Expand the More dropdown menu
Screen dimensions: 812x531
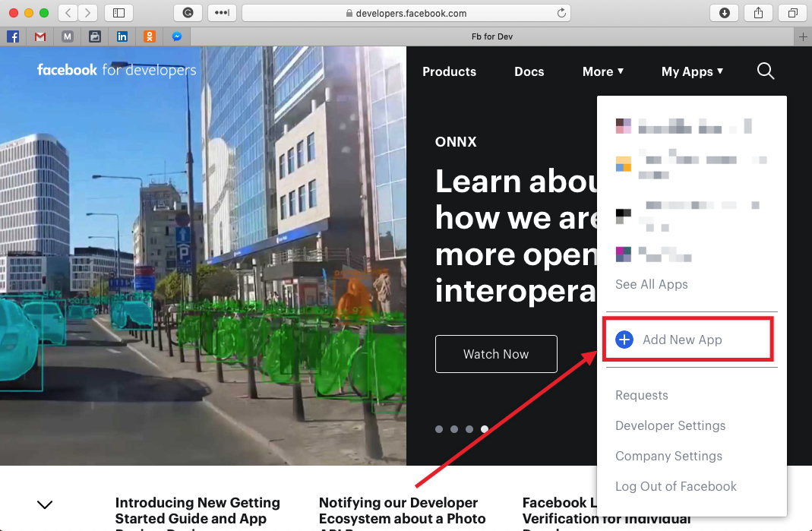(603, 71)
